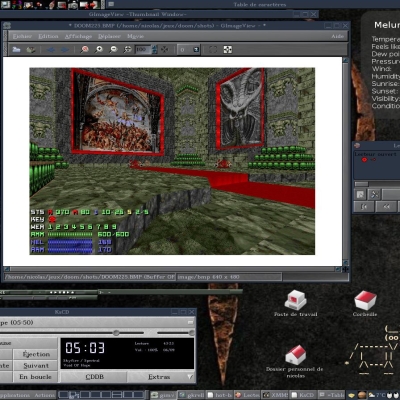Open the Affichage menu in GImageView
400x400 pixels.
click(x=78, y=36)
